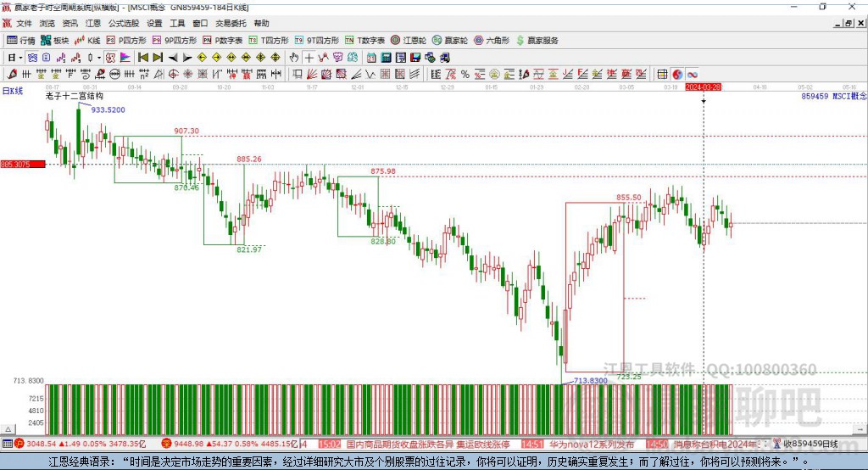
Task: Open the 六角形 hexagon tool
Action: (x=492, y=41)
